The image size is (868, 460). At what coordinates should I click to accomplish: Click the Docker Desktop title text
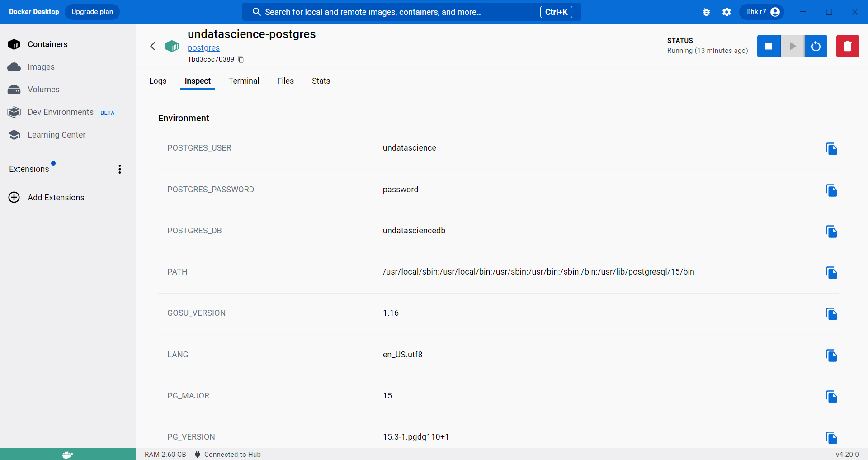[x=34, y=12]
